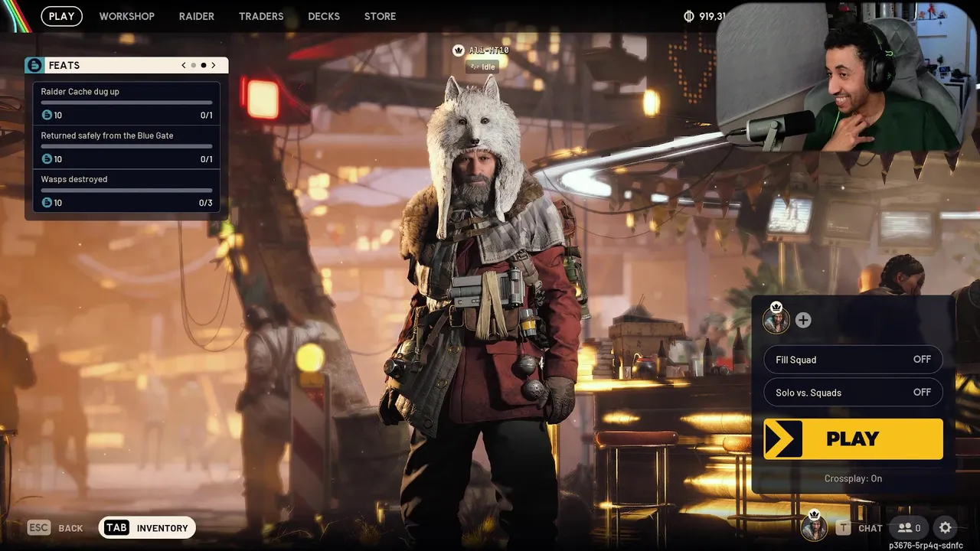Open friends list icon showing 0
980x551 pixels.
tap(909, 528)
